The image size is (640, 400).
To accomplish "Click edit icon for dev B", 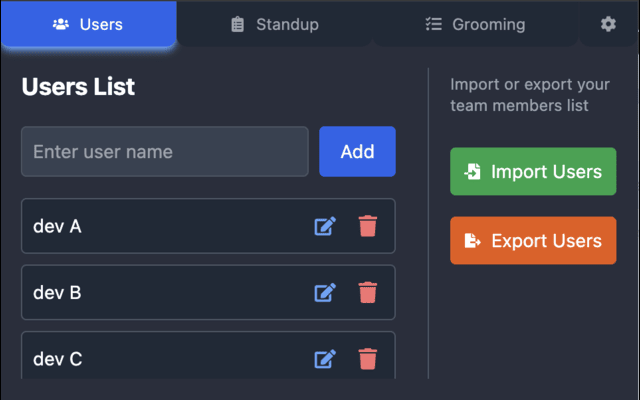I will (325, 292).
